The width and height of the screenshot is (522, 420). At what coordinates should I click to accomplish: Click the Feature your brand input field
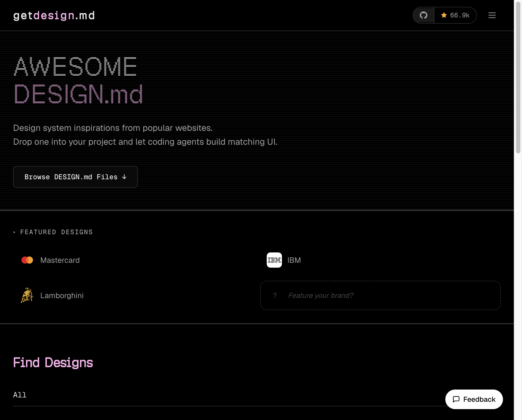380,295
